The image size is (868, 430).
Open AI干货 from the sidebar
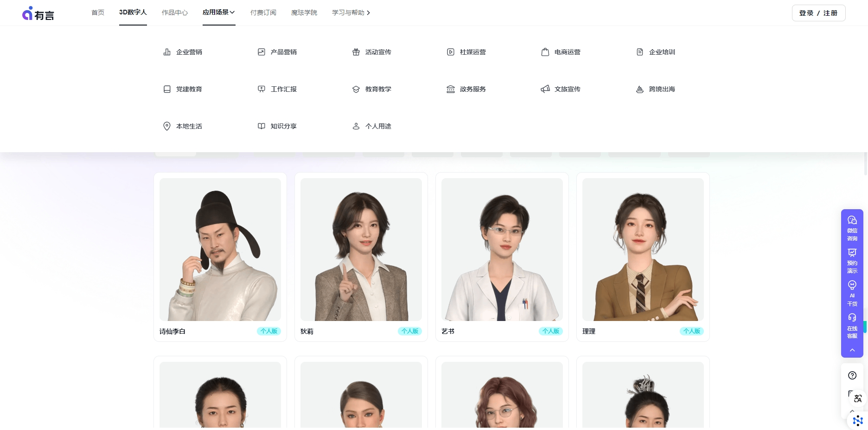(x=852, y=293)
